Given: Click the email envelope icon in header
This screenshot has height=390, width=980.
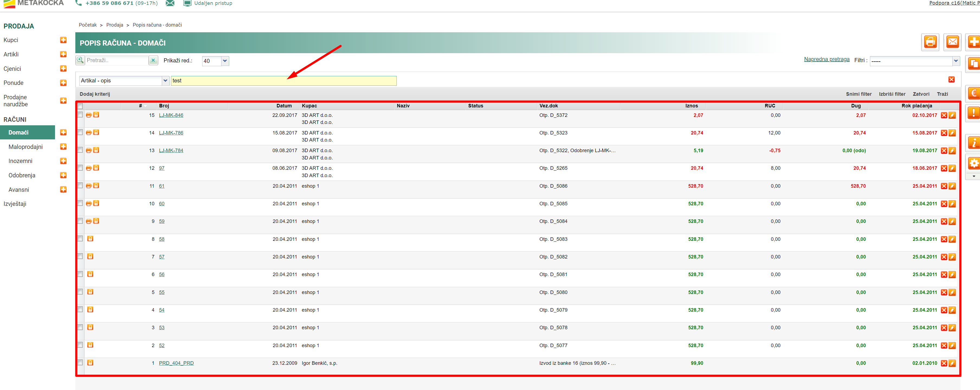Looking at the screenshot, I should (952, 42).
